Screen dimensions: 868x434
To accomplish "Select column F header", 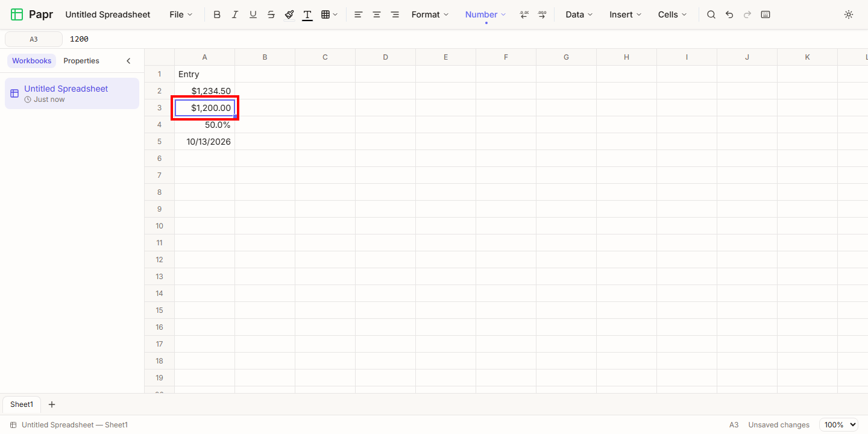I will pyautogui.click(x=506, y=57).
